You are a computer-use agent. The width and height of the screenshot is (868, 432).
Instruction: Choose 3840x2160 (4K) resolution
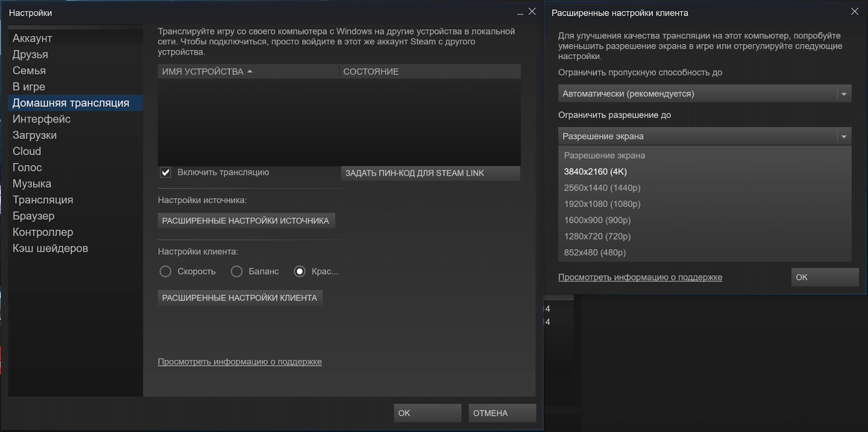(705, 171)
